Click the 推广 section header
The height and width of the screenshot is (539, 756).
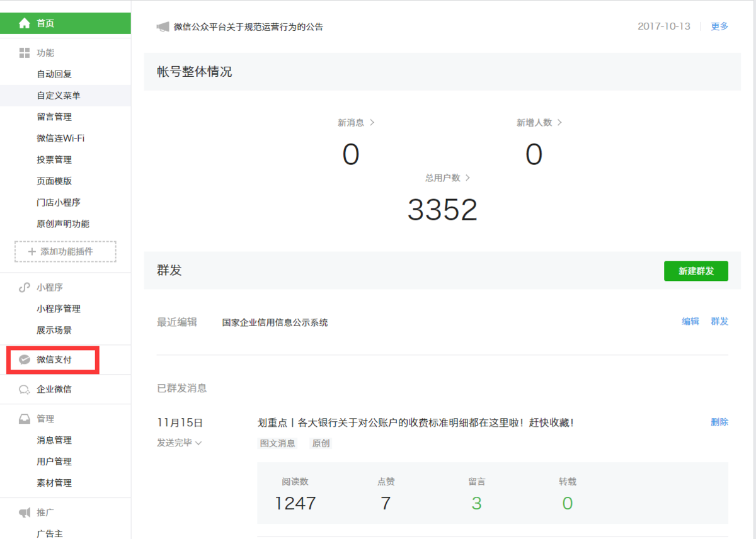pyautogui.click(x=45, y=513)
